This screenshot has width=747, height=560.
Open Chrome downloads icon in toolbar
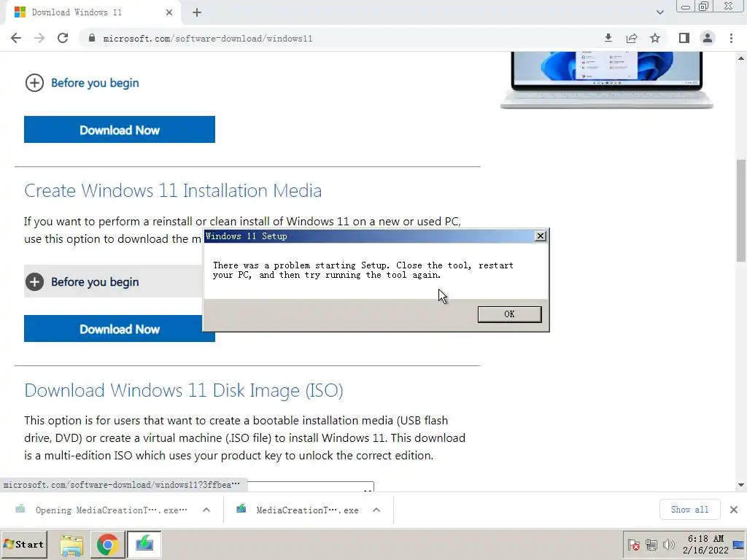tap(608, 38)
